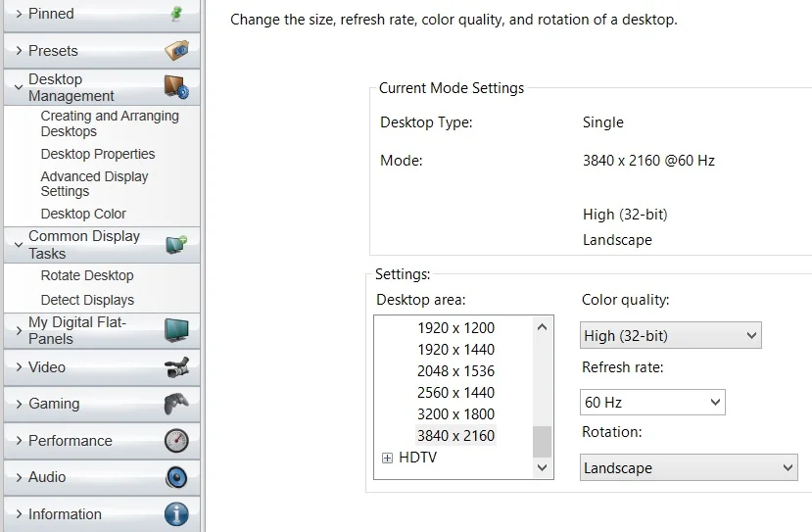Screen dimensions: 812x532
Task: Click the My Digital Flat-Panels monitor icon
Action: coord(176,330)
